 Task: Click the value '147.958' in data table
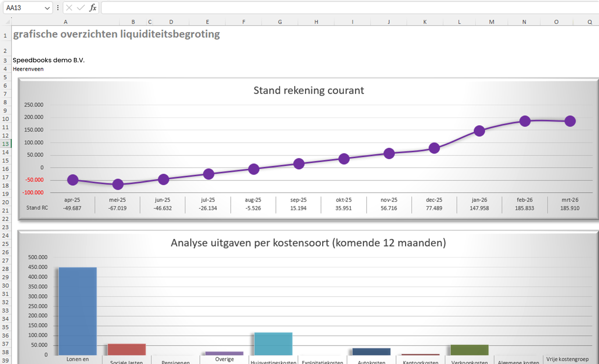coord(479,208)
